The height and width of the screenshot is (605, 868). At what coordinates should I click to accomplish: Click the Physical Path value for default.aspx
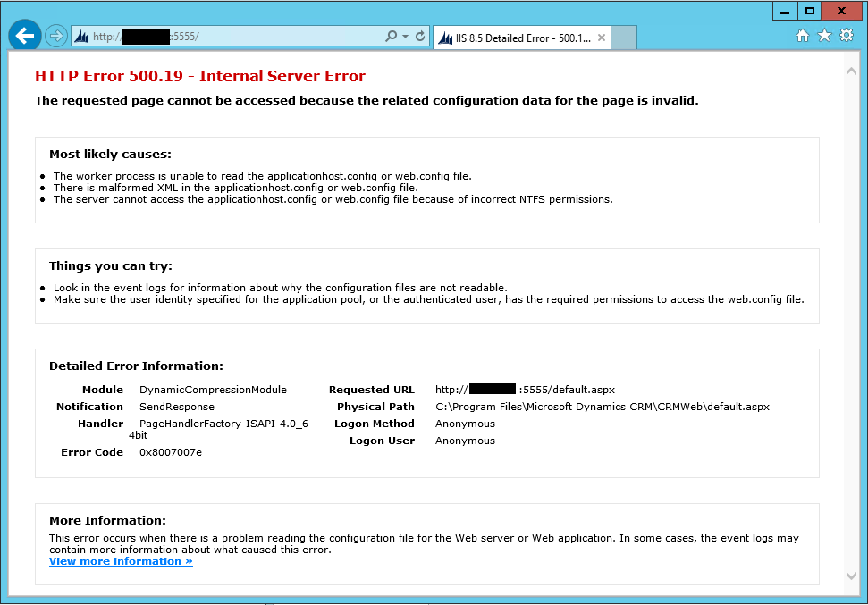603,407
